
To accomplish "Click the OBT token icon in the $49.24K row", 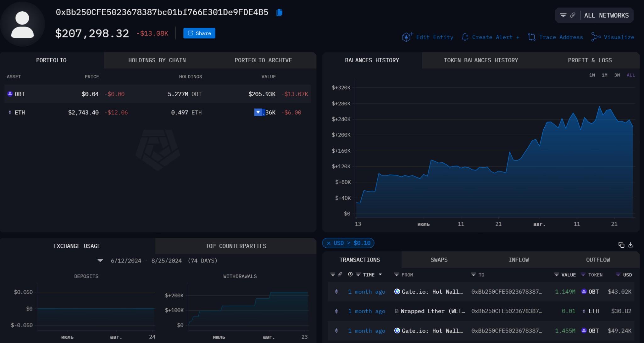I will click(x=584, y=330).
